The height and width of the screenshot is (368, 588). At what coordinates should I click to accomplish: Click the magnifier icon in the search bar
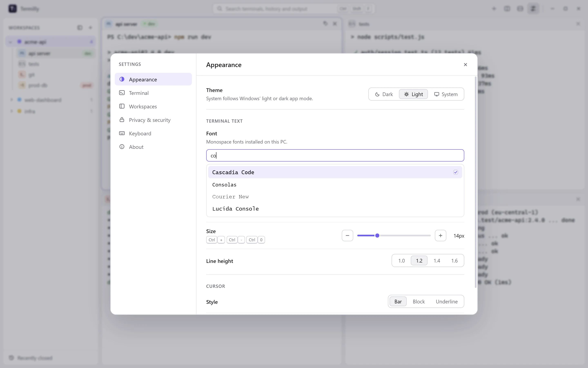coord(220,9)
